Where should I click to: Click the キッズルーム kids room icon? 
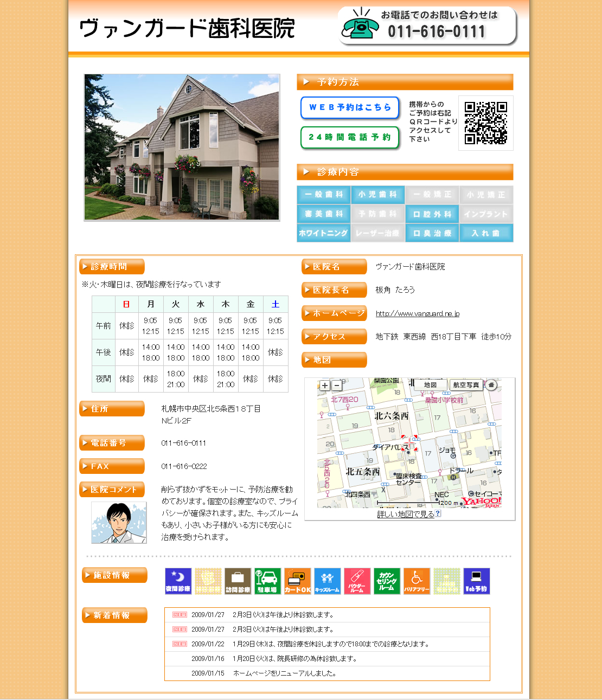pos(327,581)
